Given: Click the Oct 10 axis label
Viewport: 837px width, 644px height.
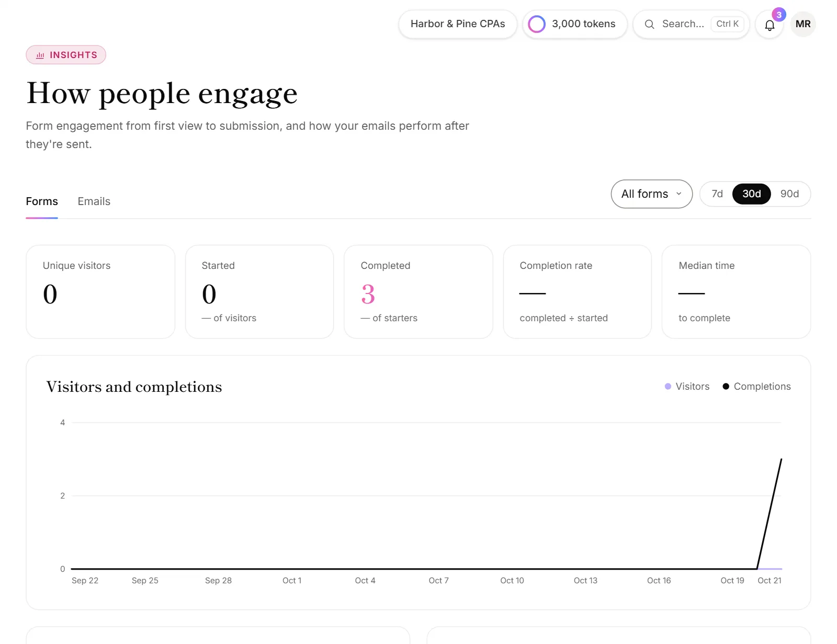Looking at the screenshot, I should click(512, 581).
